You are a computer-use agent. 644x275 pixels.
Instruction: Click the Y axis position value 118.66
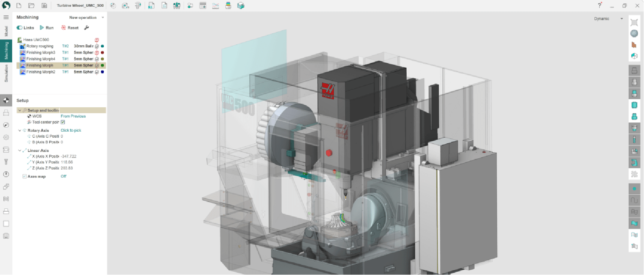[x=67, y=162]
